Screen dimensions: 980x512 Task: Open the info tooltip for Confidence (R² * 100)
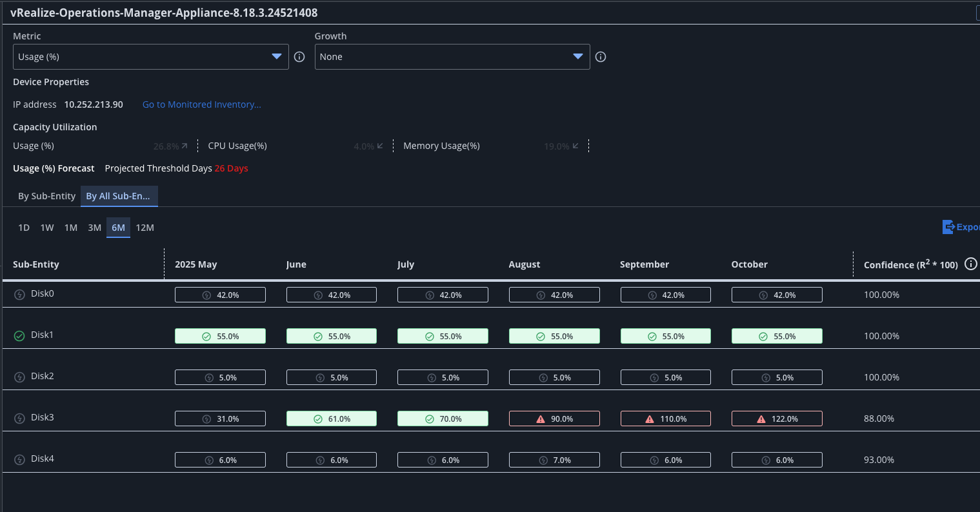pyautogui.click(x=971, y=264)
